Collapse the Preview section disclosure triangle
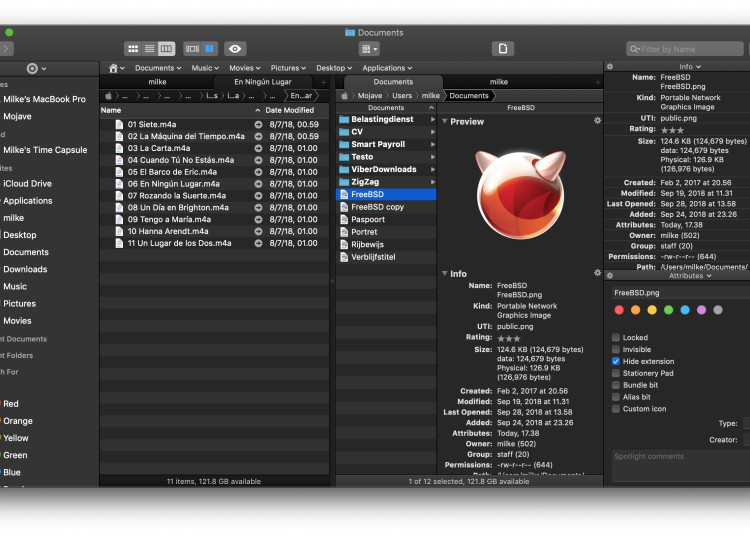The height and width of the screenshot is (536, 750). click(445, 122)
